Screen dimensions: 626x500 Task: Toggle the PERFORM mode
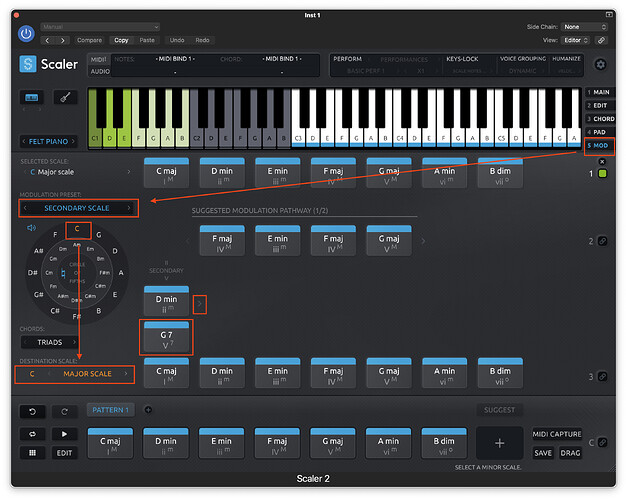tap(347, 59)
